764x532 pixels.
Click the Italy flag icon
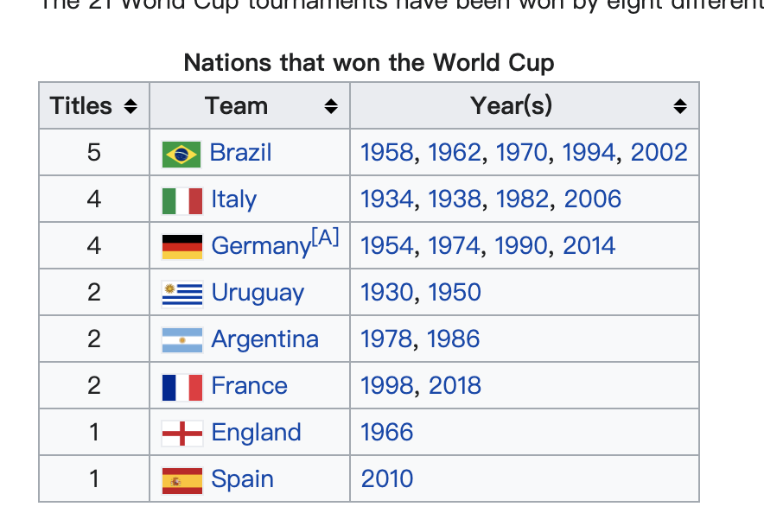[181, 201]
